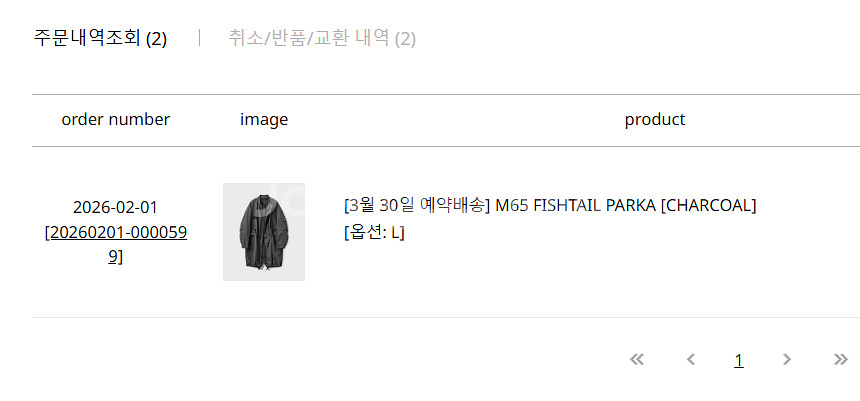The image size is (860, 401).
Task: Click the (2) count beside 취소/반품/교환 내역
Action: point(405,39)
